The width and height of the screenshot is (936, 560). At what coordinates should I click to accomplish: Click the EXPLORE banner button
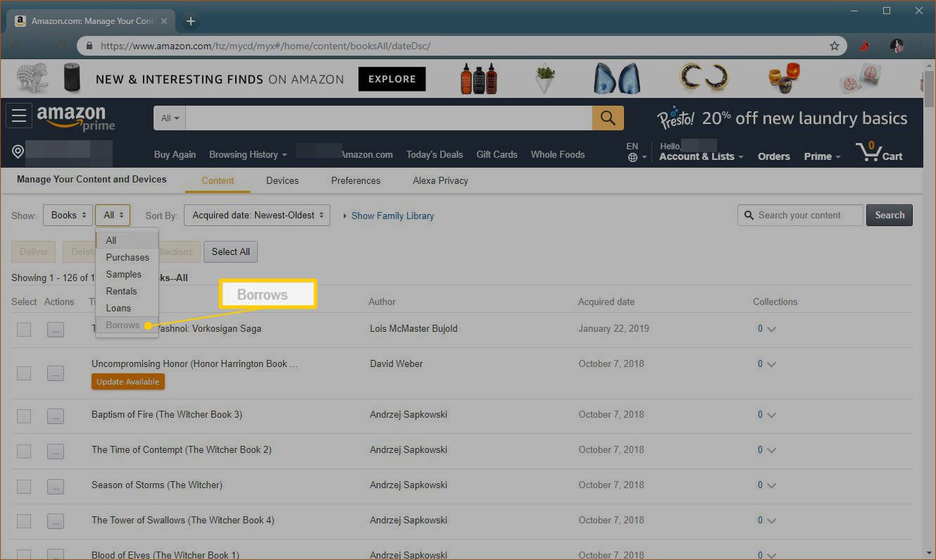(x=392, y=79)
